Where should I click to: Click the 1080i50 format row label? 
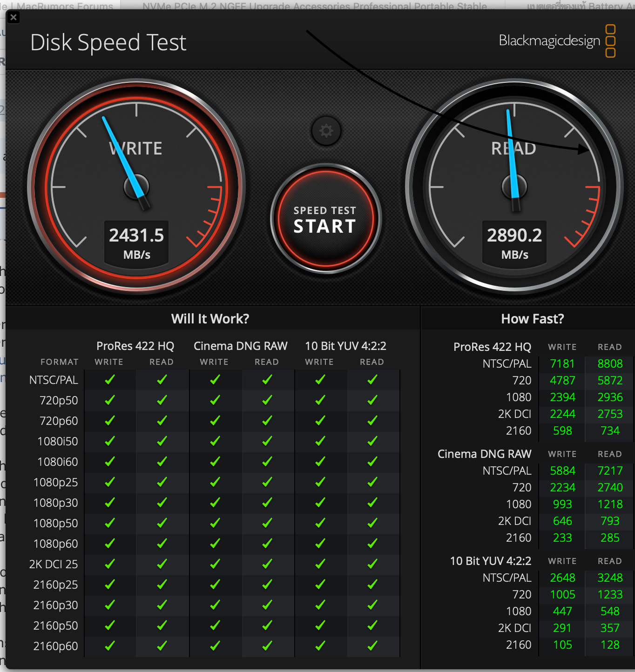point(58,442)
